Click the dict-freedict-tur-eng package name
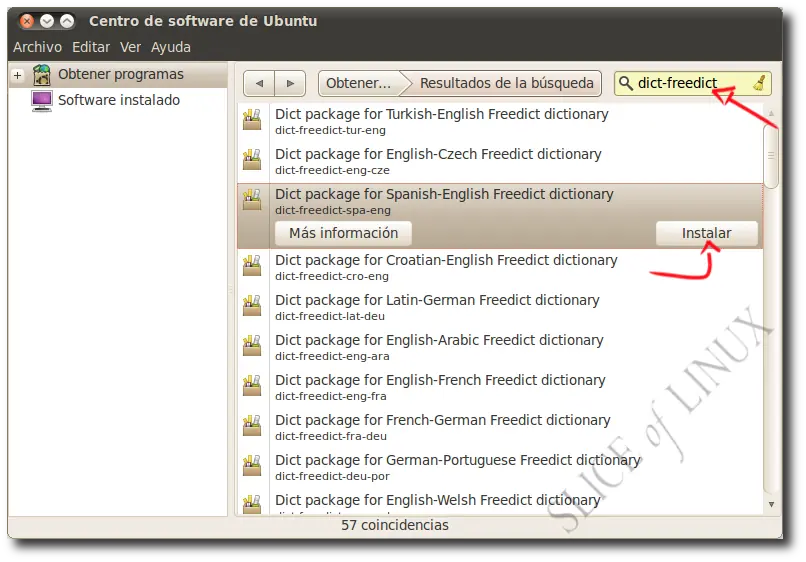Viewport: 806px width, 562px height. (x=330, y=130)
